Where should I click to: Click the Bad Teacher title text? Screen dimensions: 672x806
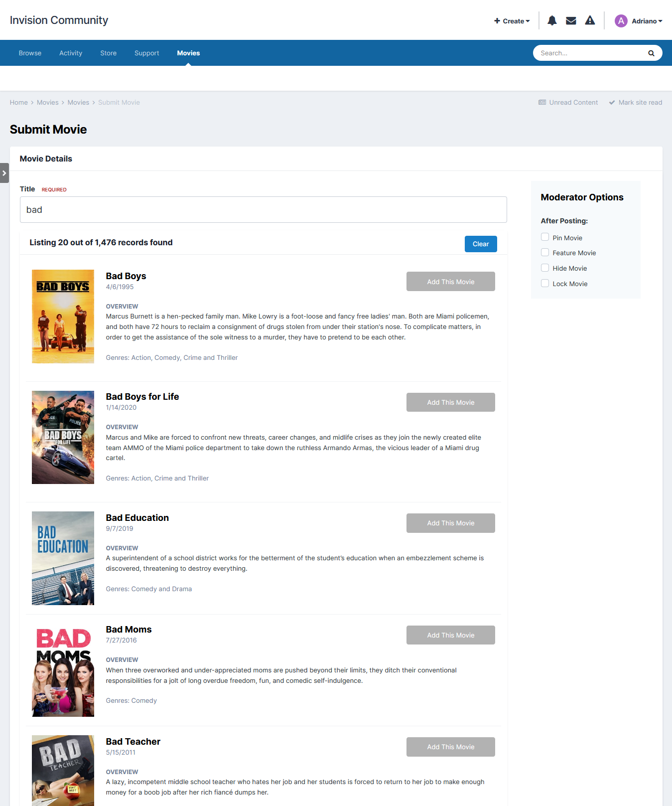point(134,742)
